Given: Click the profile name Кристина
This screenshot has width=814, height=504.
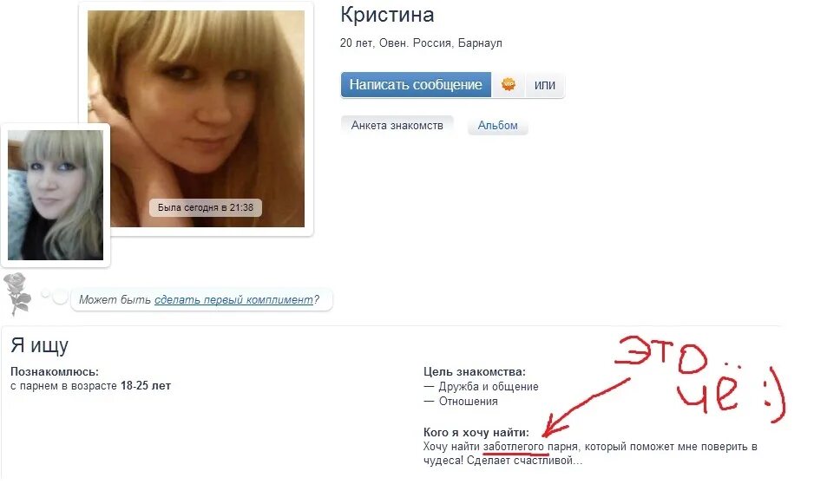Looking at the screenshot, I should point(387,15).
